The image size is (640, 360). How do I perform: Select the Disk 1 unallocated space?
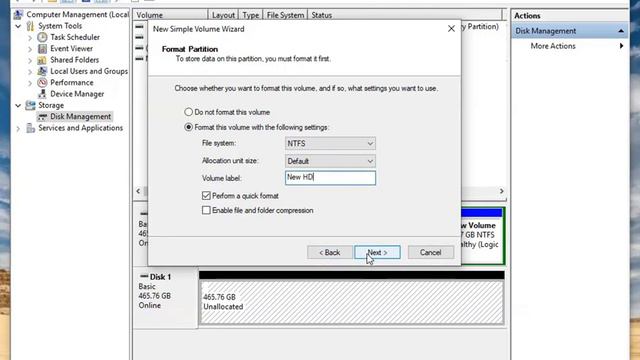click(x=352, y=302)
